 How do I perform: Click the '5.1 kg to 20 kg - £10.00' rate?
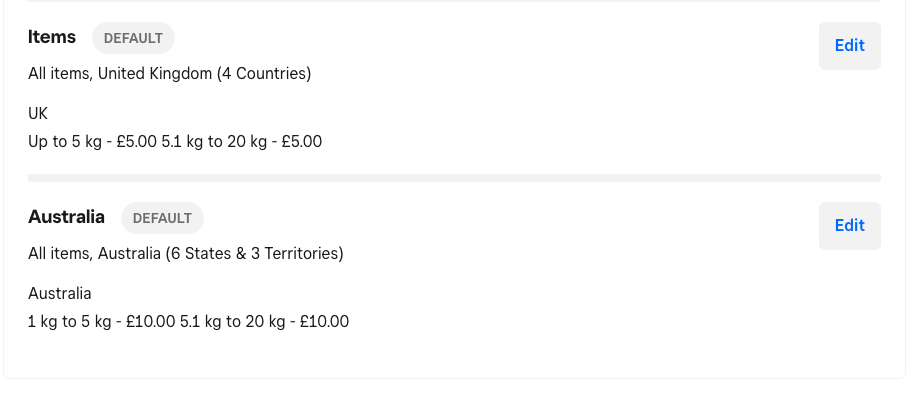tap(265, 322)
